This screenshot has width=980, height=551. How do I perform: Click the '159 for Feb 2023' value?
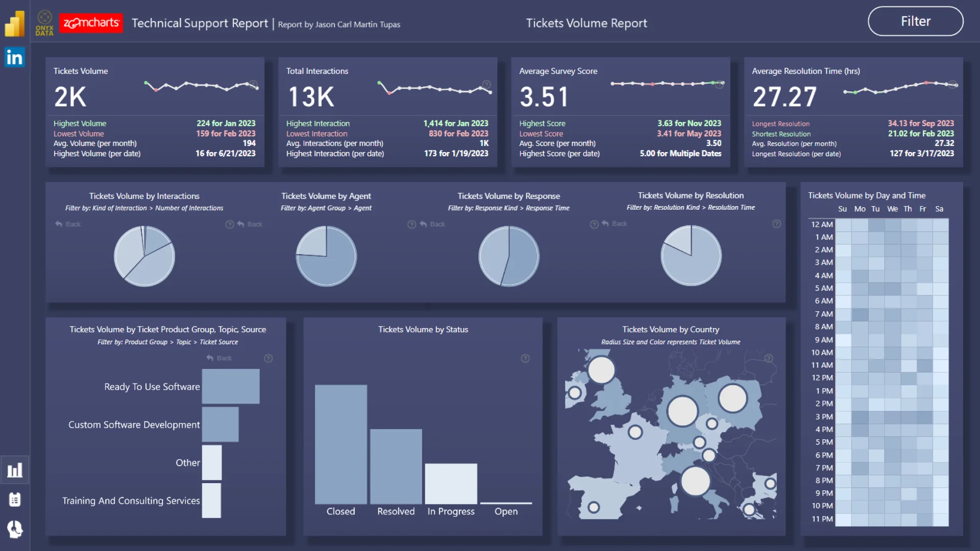point(226,134)
